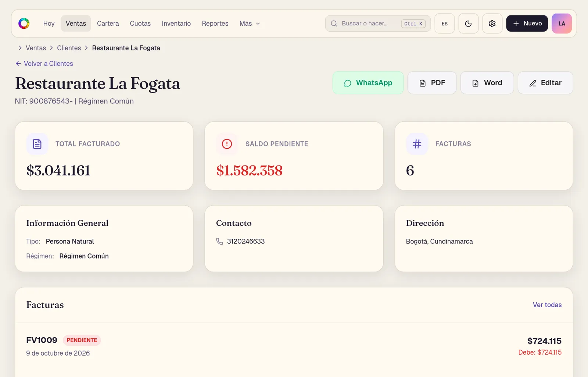Click the Régimen Común value in Información General

pyautogui.click(x=84, y=256)
